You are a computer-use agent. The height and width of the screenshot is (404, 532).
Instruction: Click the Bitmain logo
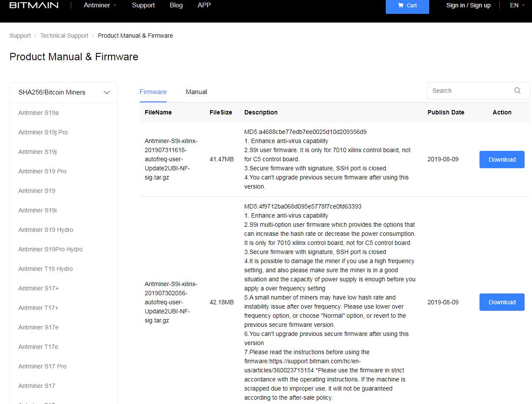point(34,5)
